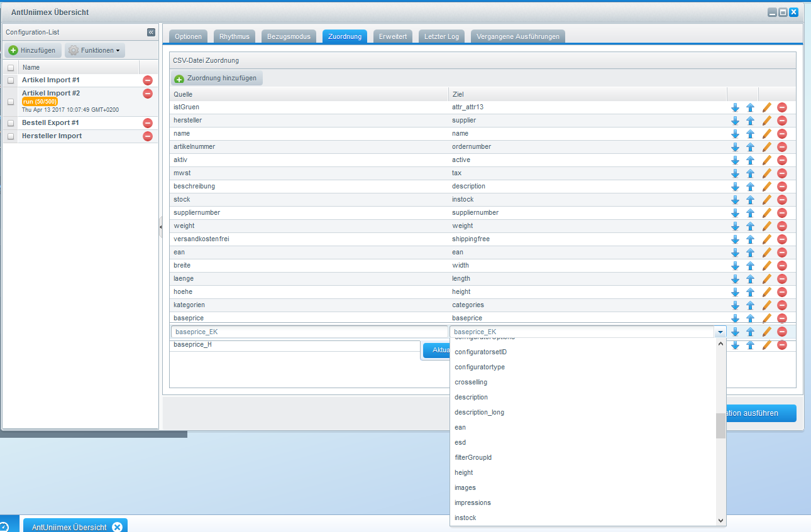Move the laenge mapping up
Viewport: 811px width, 532px height.
pos(750,279)
